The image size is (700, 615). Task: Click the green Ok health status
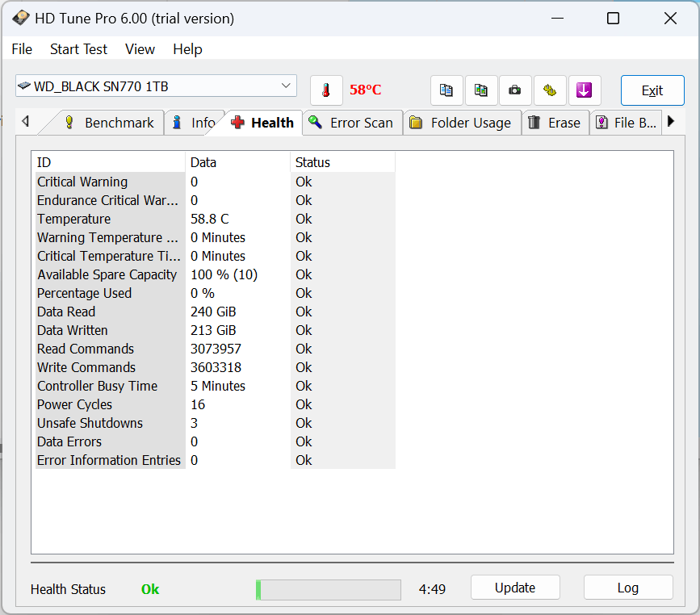point(150,589)
